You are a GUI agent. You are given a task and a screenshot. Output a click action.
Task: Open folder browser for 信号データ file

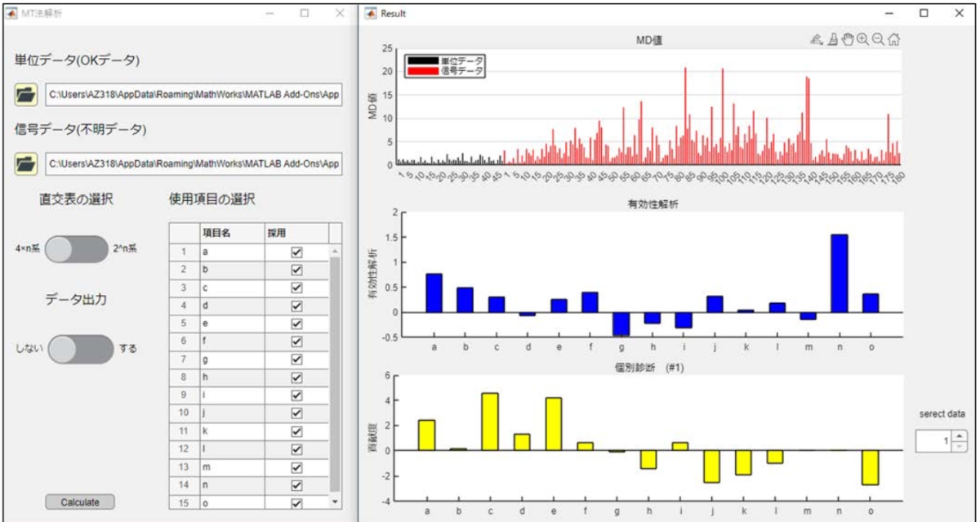[26, 163]
